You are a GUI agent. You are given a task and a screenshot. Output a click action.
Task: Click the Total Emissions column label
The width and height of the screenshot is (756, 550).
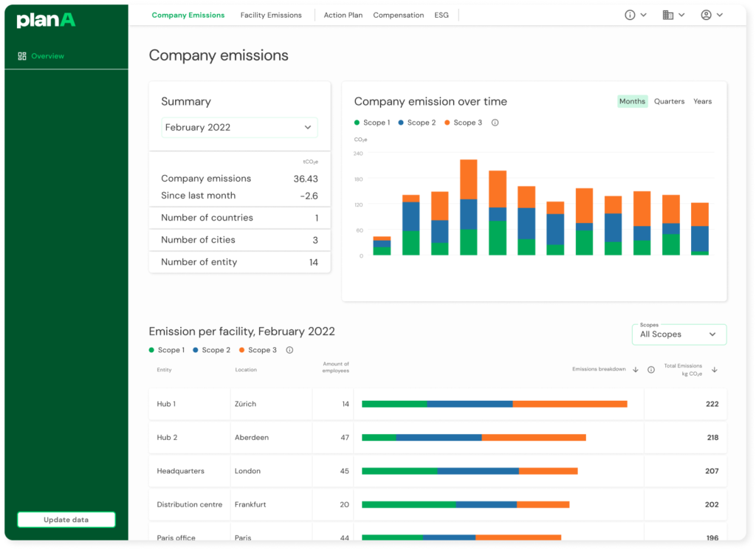(683, 370)
